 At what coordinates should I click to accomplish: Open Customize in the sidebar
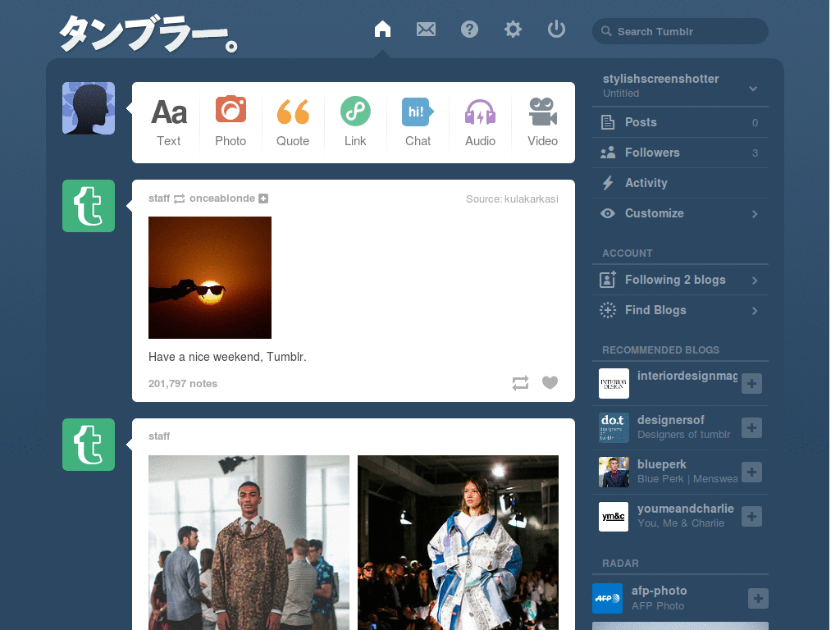click(x=680, y=213)
